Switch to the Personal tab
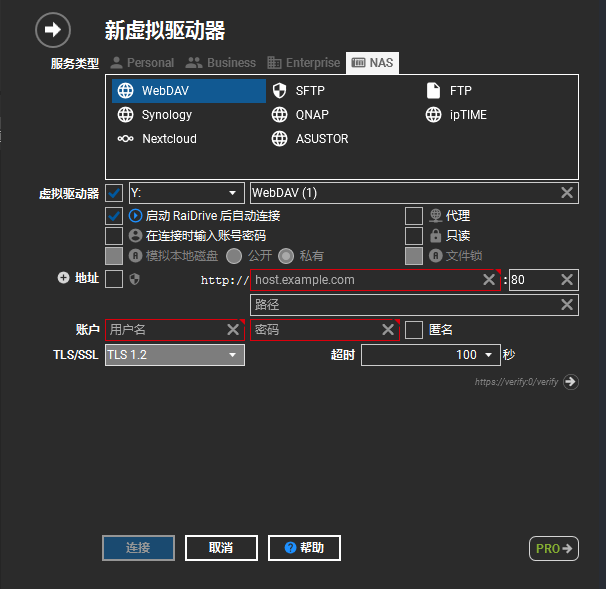This screenshot has width=606, height=589. [x=142, y=63]
